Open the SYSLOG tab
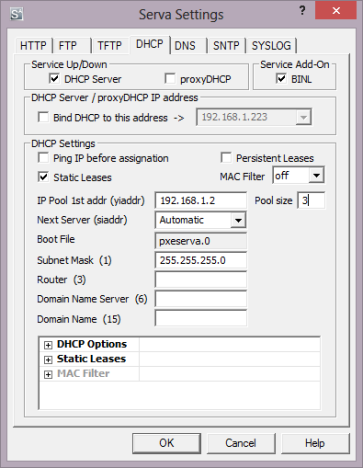Image resolution: width=363 pixels, height=468 pixels. (271, 45)
